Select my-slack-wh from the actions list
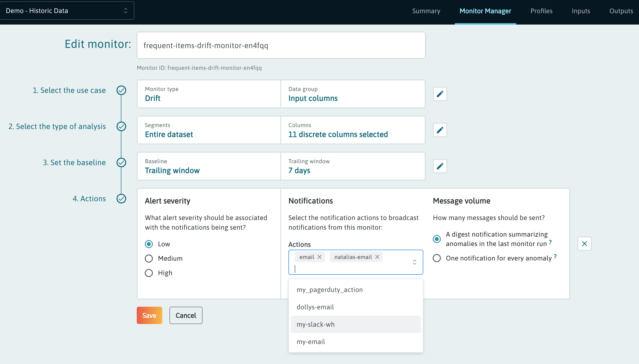This screenshot has width=639, height=364. [315, 324]
